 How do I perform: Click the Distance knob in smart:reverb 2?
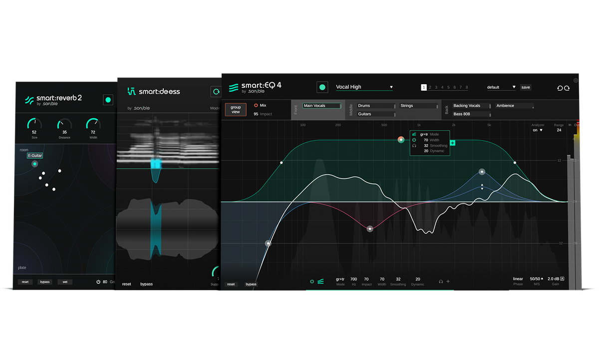click(64, 124)
